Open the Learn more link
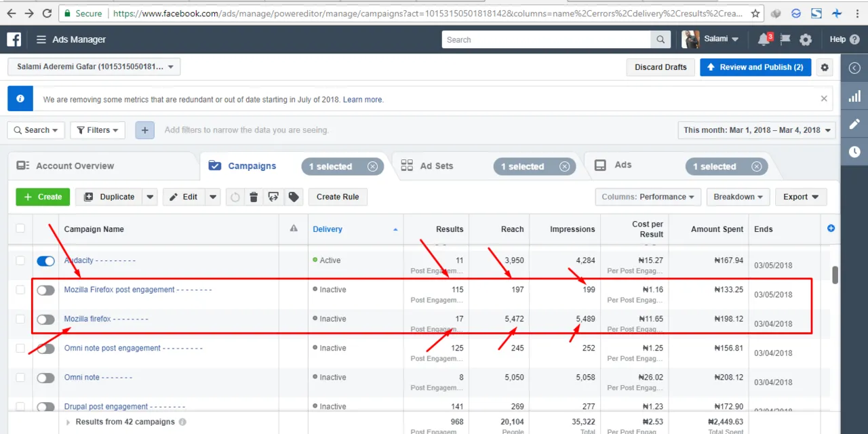868x434 pixels. pyautogui.click(x=363, y=99)
